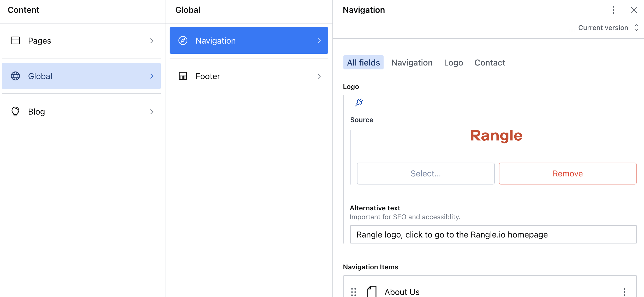Expand the Footer chevron arrow
This screenshot has height=297, width=644.
coord(319,76)
